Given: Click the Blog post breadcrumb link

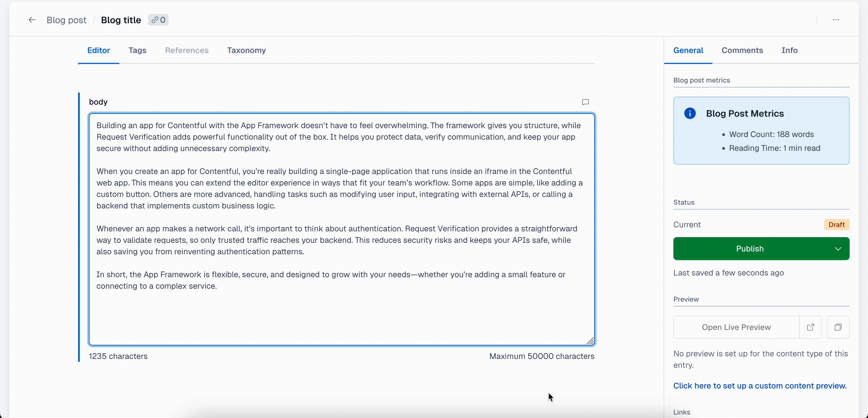Looking at the screenshot, I should pyautogui.click(x=66, y=20).
